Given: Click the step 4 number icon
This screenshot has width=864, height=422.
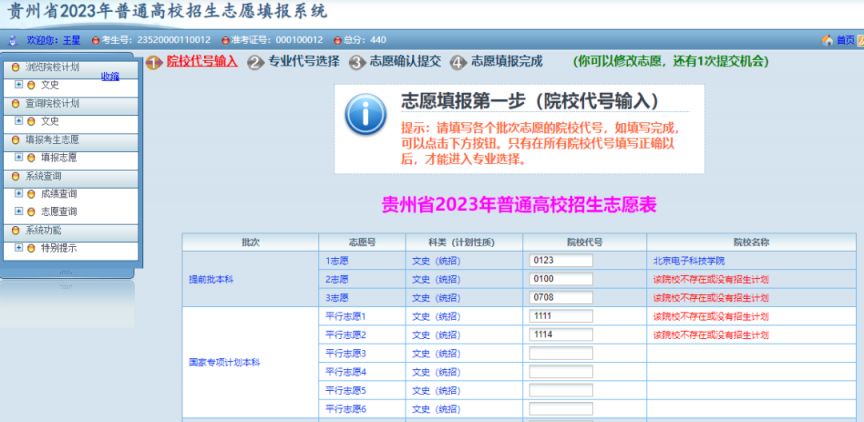Looking at the screenshot, I should pyautogui.click(x=458, y=63).
